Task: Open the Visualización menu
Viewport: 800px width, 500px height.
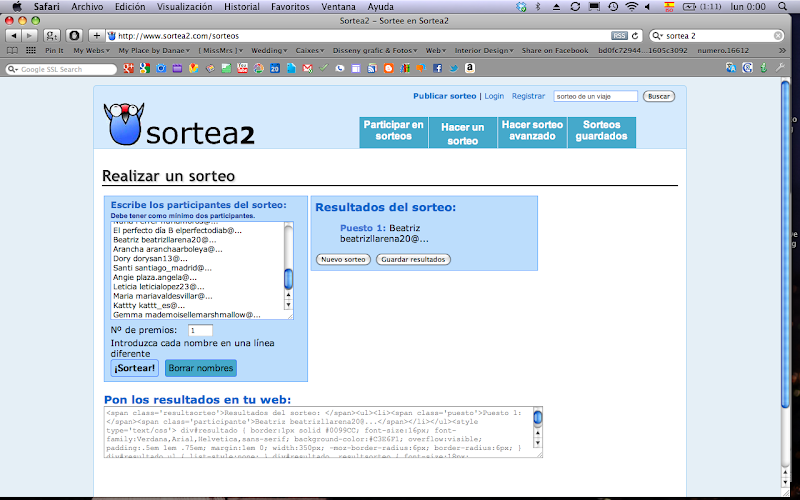Action: pyautogui.click(x=185, y=7)
